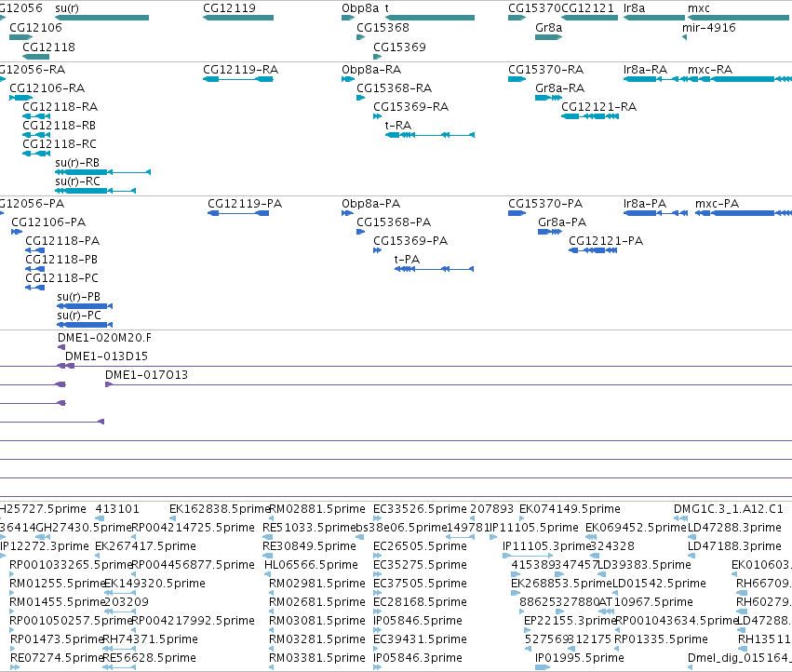The width and height of the screenshot is (792, 672).
Task: Click the CG12118-RA transcript label
Action: [x=60, y=107]
